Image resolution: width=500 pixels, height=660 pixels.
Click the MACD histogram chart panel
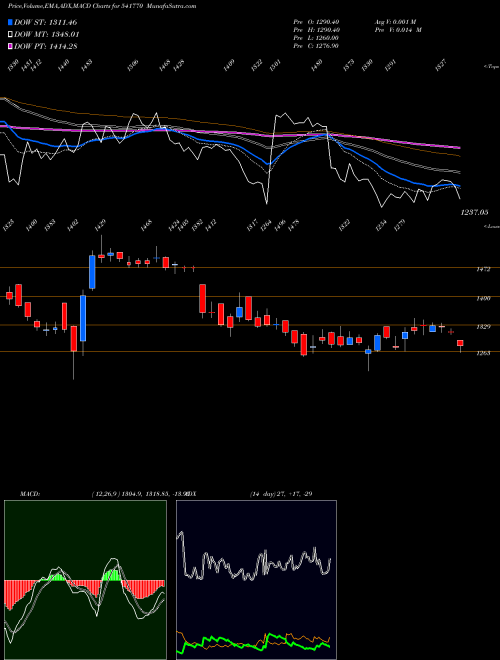click(85, 580)
